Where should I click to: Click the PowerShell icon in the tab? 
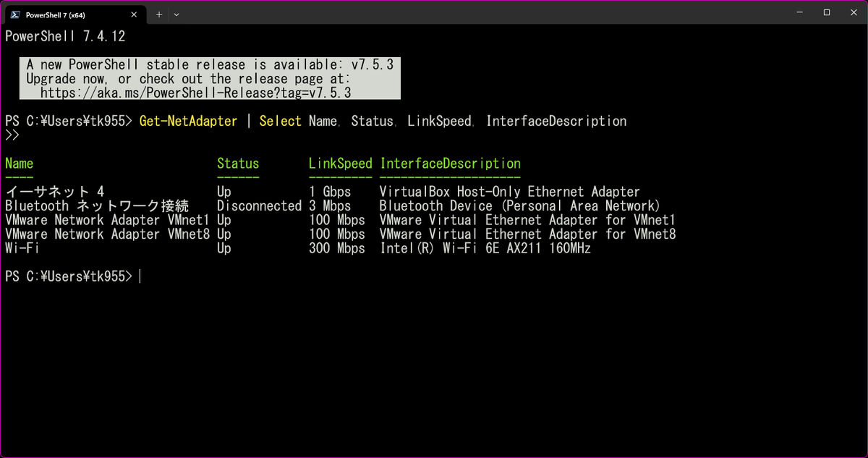[x=15, y=14]
